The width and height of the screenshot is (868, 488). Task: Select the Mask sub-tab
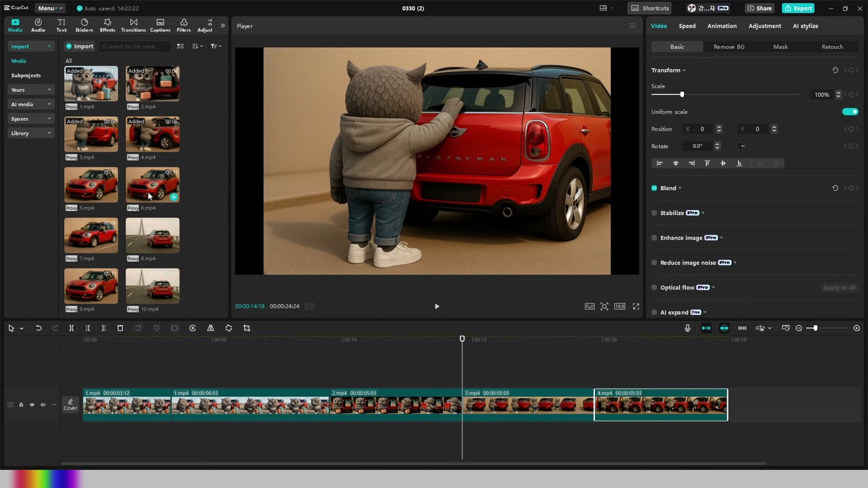click(x=781, y=46)
